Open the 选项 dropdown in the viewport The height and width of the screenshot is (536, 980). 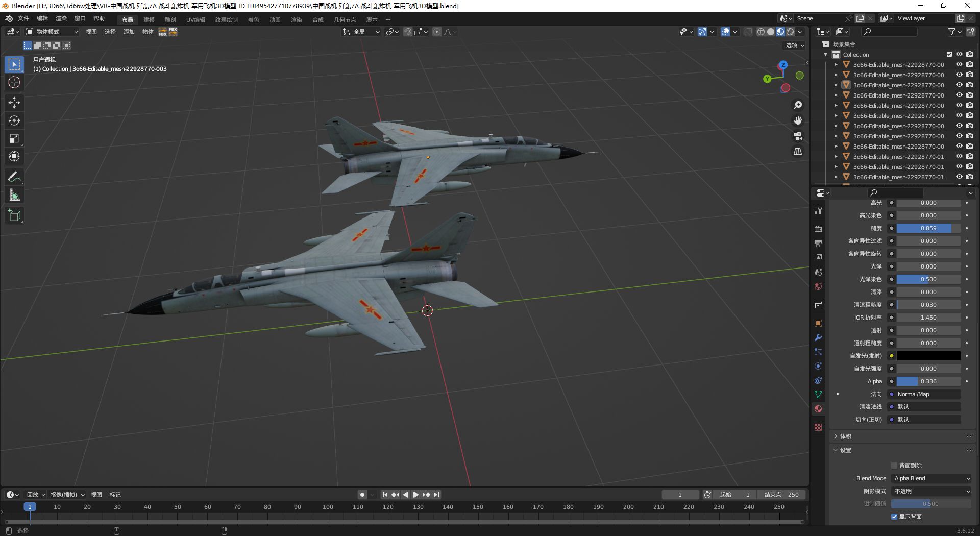tap(795, 45)
